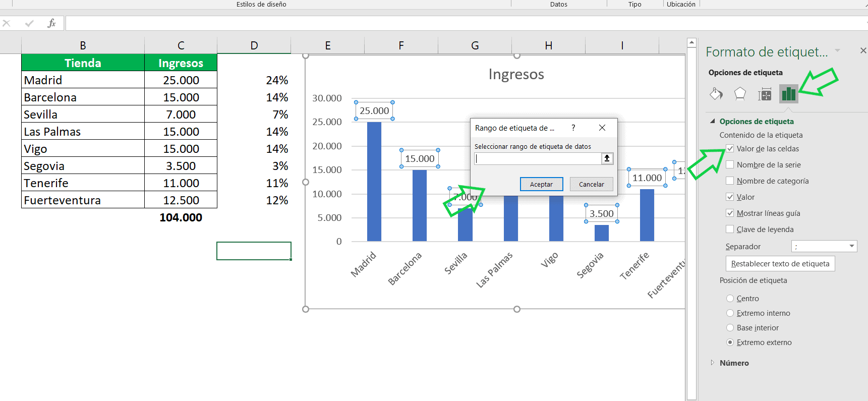Select the 25.000 data label on Madrid
Viewport: 868px width, 401px height.
pyautogui.click(x=374, y=110)
